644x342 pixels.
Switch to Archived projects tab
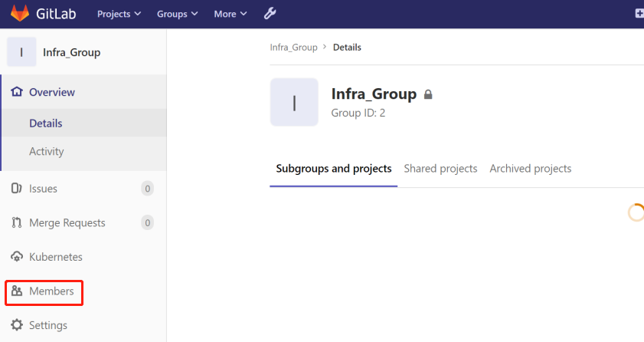click(530, 169)
